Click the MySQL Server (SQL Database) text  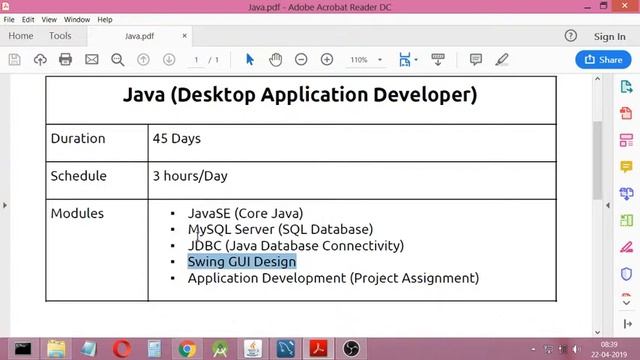[x=280, y=229]
